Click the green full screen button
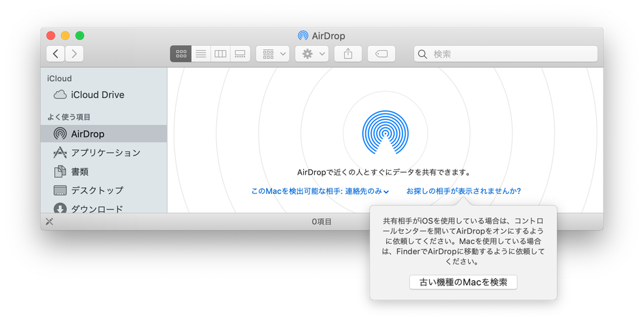 79,36
